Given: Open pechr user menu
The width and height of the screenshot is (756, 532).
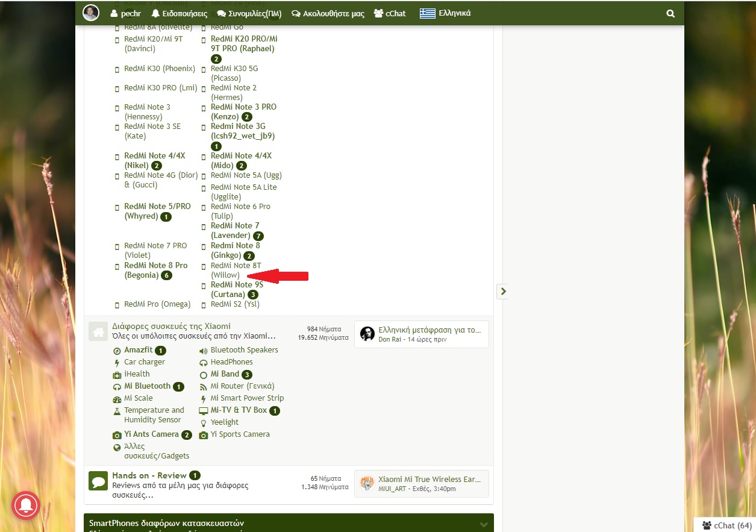Looking at the screenshot, I should 125,13.
